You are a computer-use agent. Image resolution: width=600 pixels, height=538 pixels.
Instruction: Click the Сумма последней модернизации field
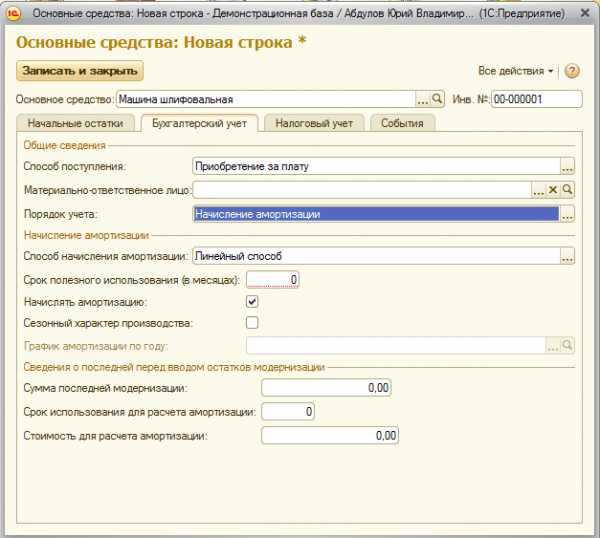[326, 388]
